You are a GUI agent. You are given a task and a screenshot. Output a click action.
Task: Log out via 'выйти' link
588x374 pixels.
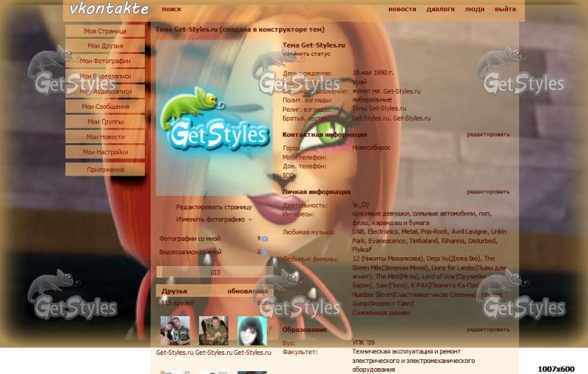tap(505, 10)
